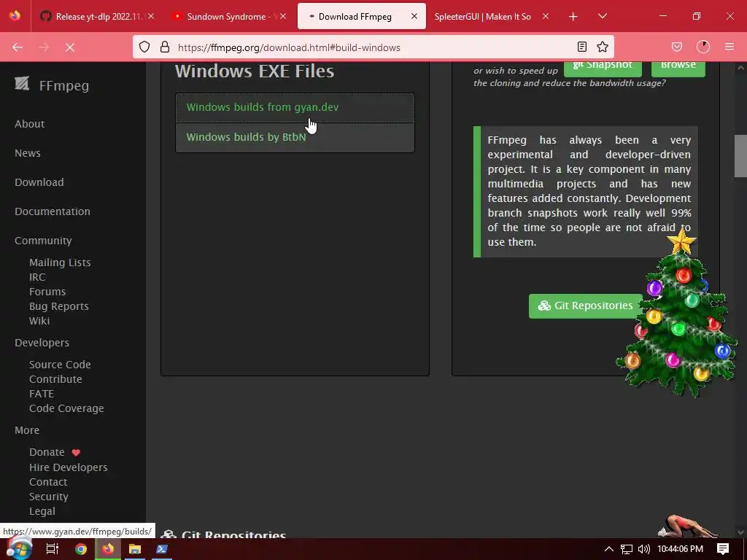747x560 pixels.
Task: Click the address bar URL field
Action: 371,47
